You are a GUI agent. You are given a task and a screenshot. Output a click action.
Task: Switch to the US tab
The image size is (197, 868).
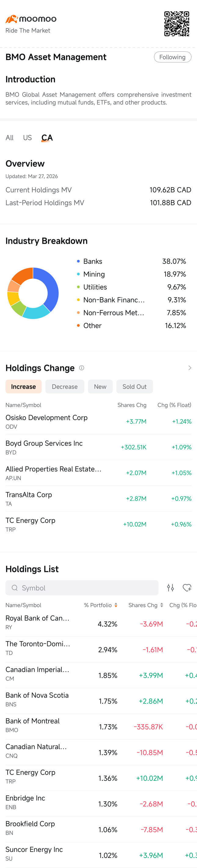pos(27,137)
